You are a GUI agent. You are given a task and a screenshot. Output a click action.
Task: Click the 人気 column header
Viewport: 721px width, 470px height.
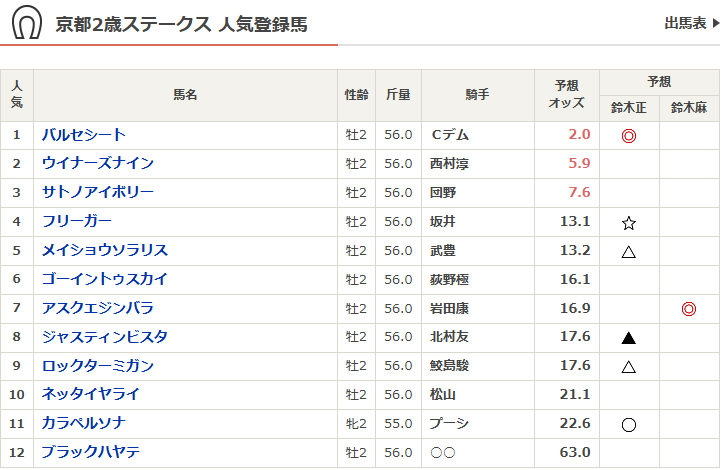coord(17,94)
